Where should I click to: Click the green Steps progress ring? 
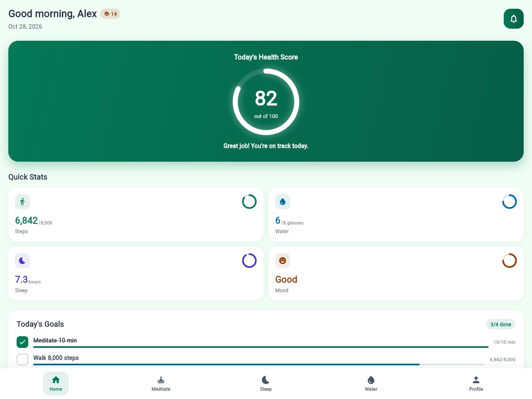pos(249,202)
